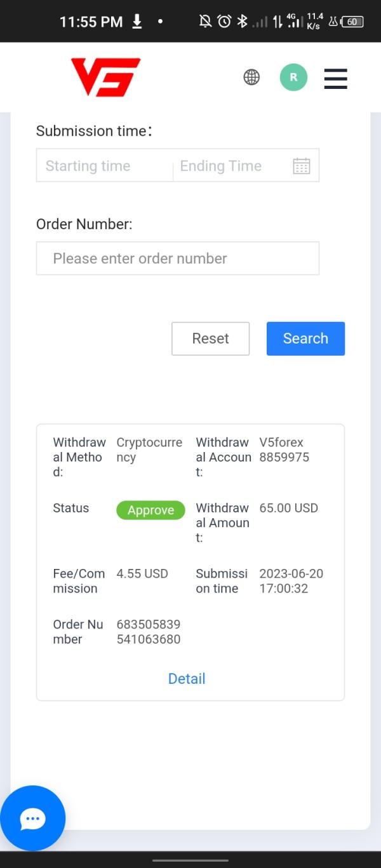The image size is (381, 868).
Task: Tap the Bluetooth status icon
Action: 242,22
